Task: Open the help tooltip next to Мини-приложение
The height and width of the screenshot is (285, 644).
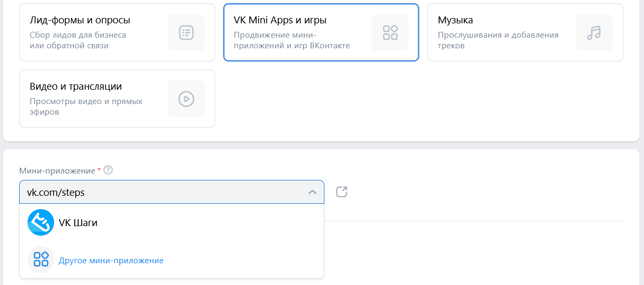Action: click(x=109, y=170)
